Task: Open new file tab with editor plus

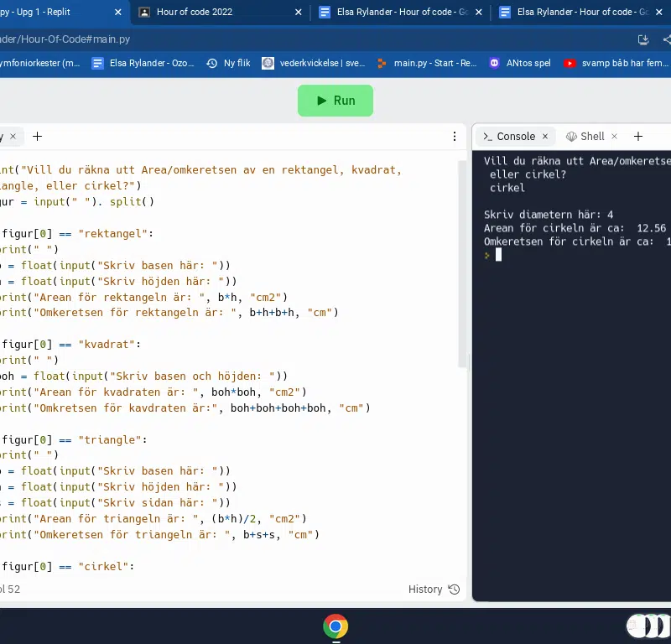Action: [37, 137]
